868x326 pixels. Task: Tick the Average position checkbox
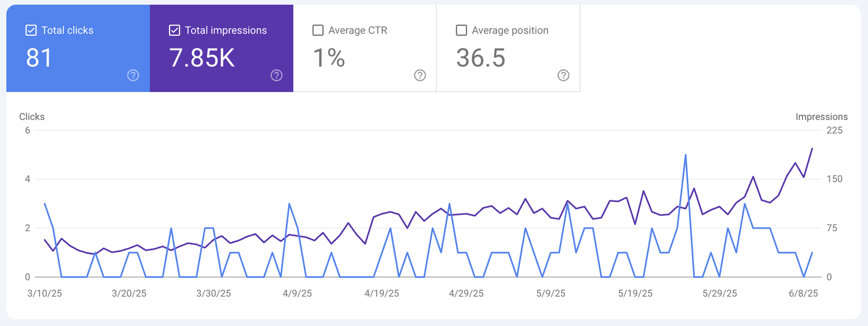click(x=461, y=30)
